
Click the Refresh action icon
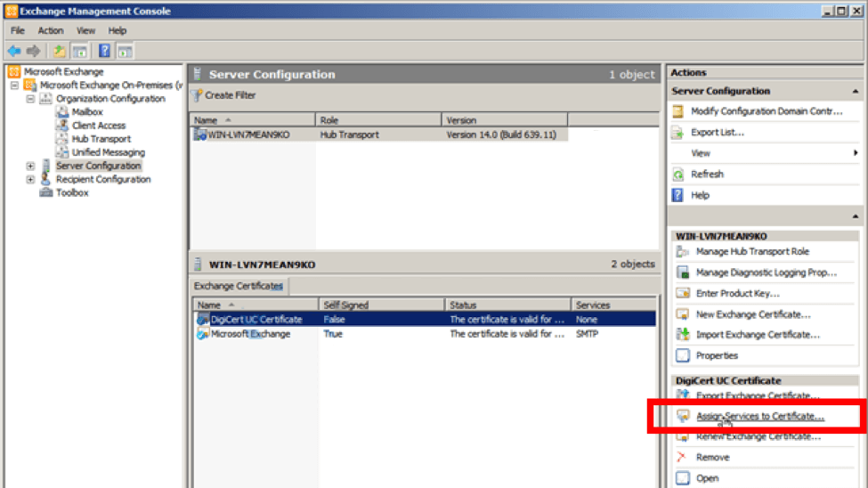[x=678, y=175]
